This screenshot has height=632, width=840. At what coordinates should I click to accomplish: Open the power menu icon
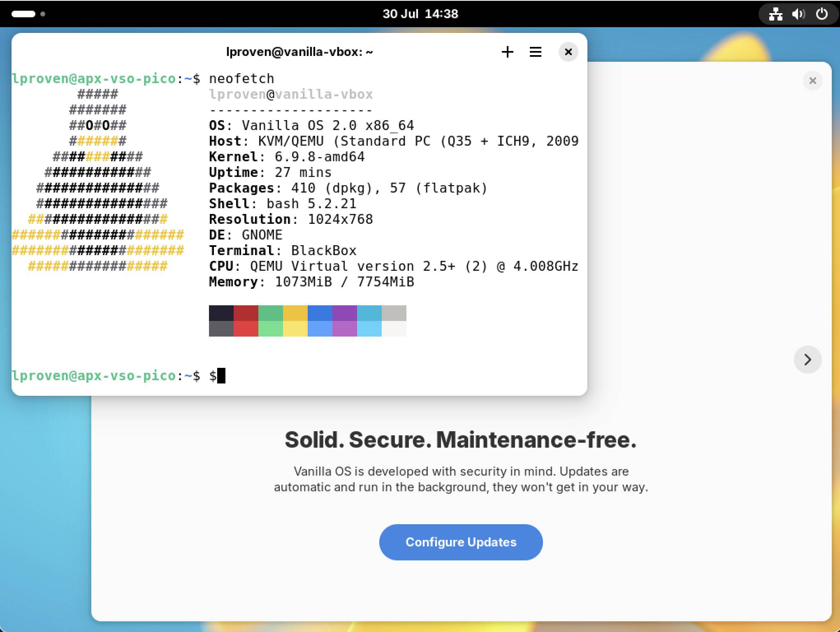tap(821, 14)
